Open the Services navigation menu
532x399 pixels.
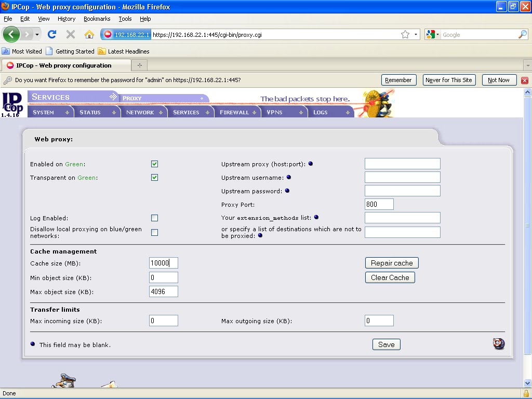coord(191,112)
